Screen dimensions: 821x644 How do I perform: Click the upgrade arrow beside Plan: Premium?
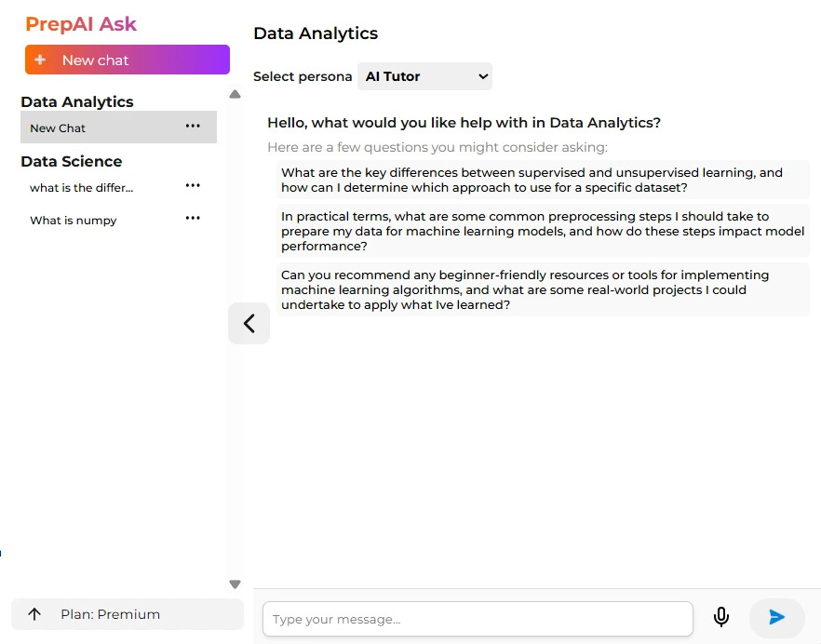pos(35,614)
